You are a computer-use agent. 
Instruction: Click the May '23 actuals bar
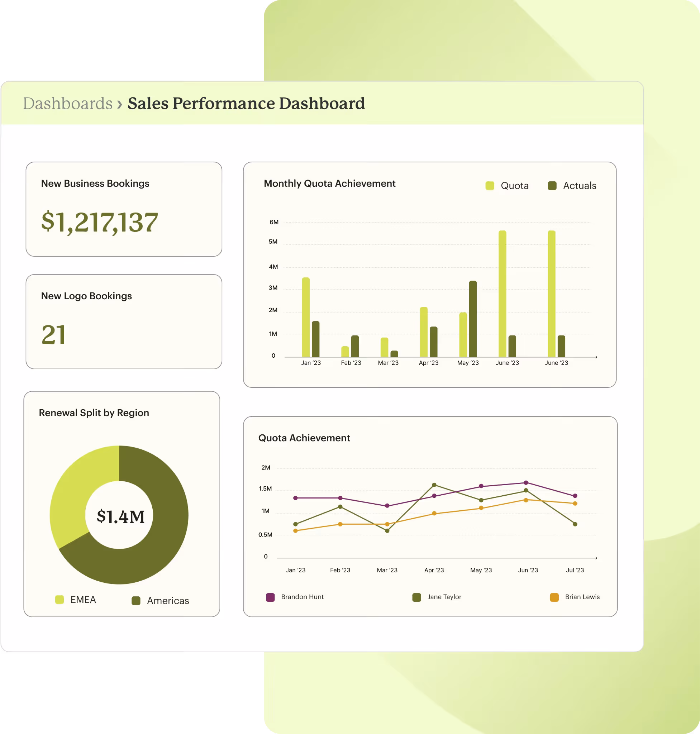pyautogui.click(x=473, y=319)
